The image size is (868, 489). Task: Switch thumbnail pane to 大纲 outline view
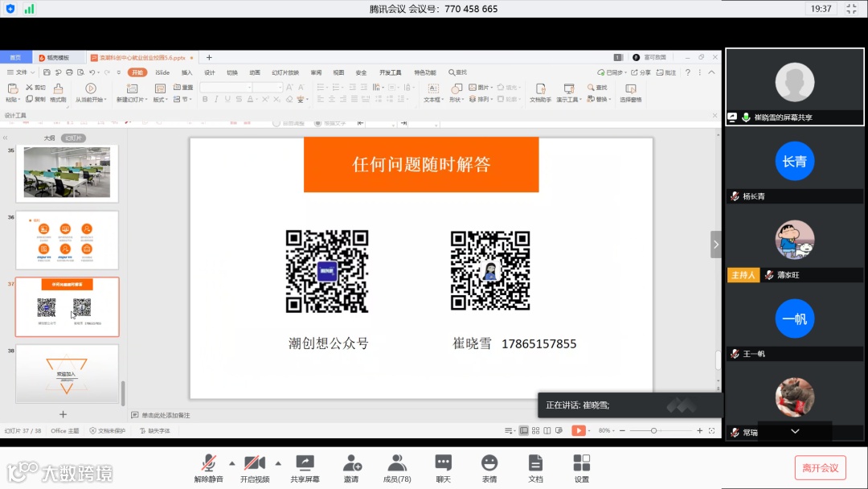pos(49,138)
